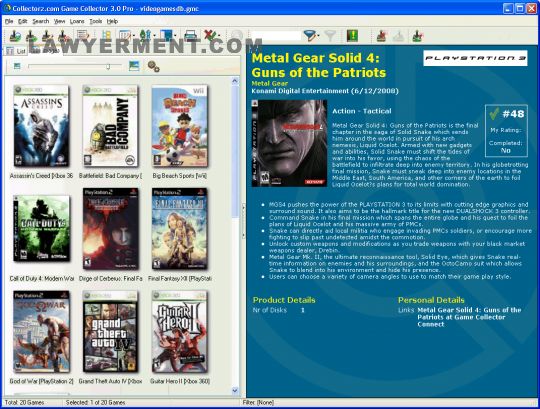Viewport: 540px width, 409px height.
Task: Open the Loans menu
Action: coord(77,21)
